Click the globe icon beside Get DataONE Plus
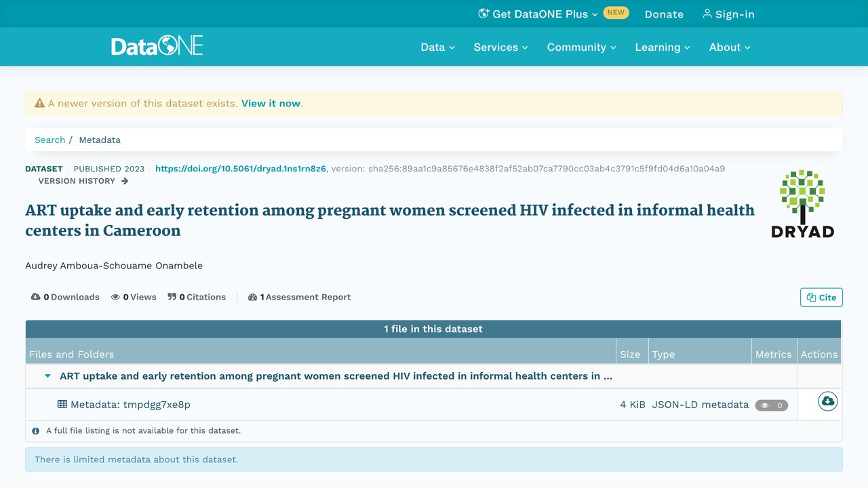Screen dimensions: 868x488 click(x=484, y=14)
